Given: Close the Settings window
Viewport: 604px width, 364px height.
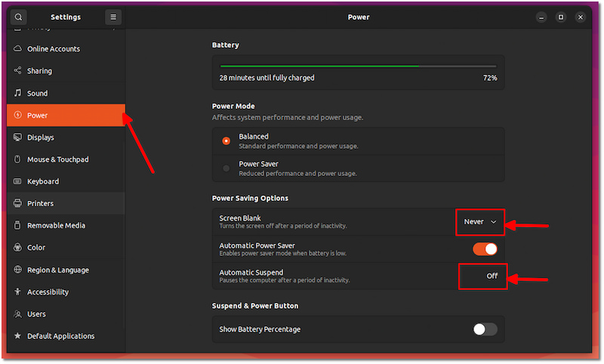Looking at the screenshot, I should tap(581, 17).
